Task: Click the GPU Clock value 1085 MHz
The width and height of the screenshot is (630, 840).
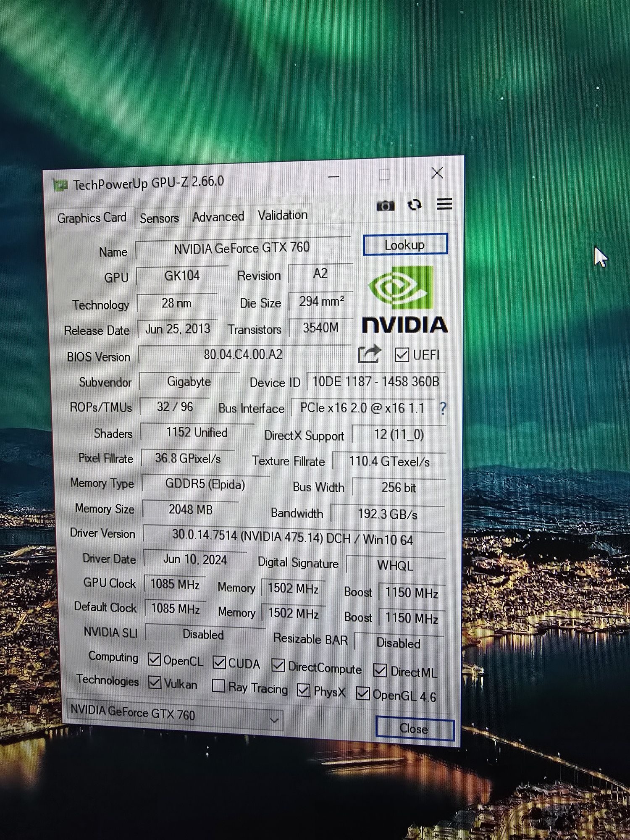Action: point(175,584)
